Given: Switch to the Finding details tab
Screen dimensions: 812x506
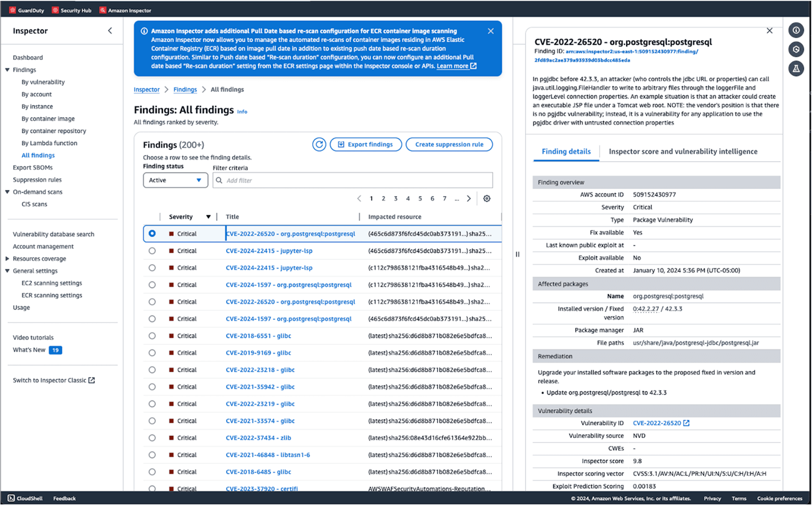Looking at the screenshot, I should tap(566, 151).
